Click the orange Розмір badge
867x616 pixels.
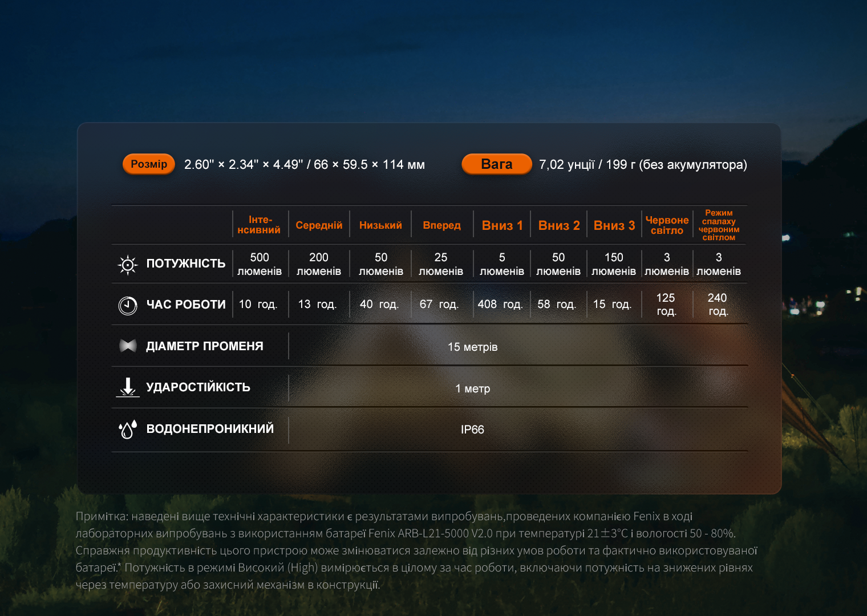pyautogui.click(x=149, y=164)
